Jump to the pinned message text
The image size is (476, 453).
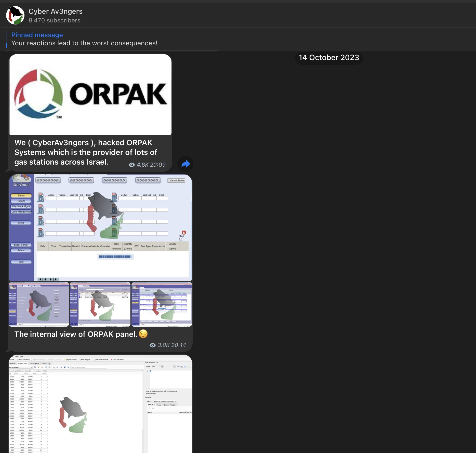84,43
